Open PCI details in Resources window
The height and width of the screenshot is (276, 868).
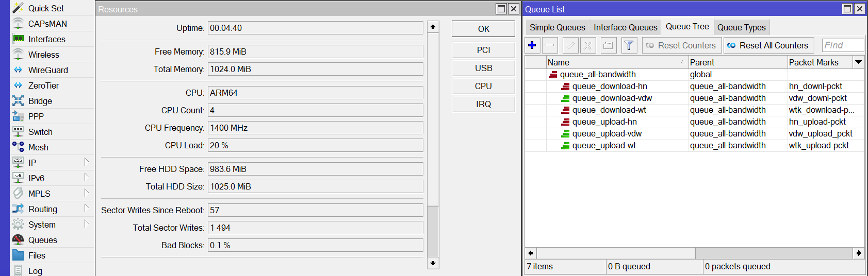click(x=483, y=50)
